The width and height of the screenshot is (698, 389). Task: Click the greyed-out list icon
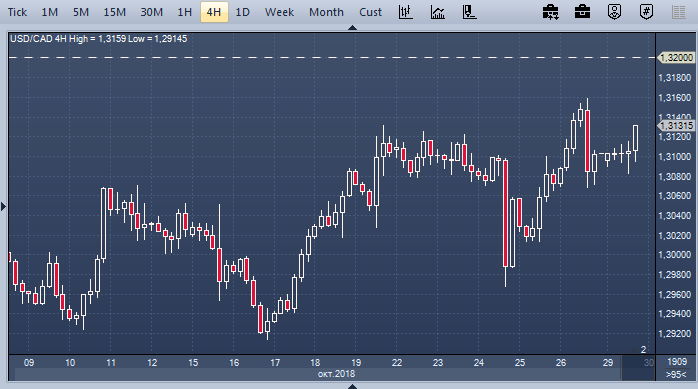[x=678, y=12]
